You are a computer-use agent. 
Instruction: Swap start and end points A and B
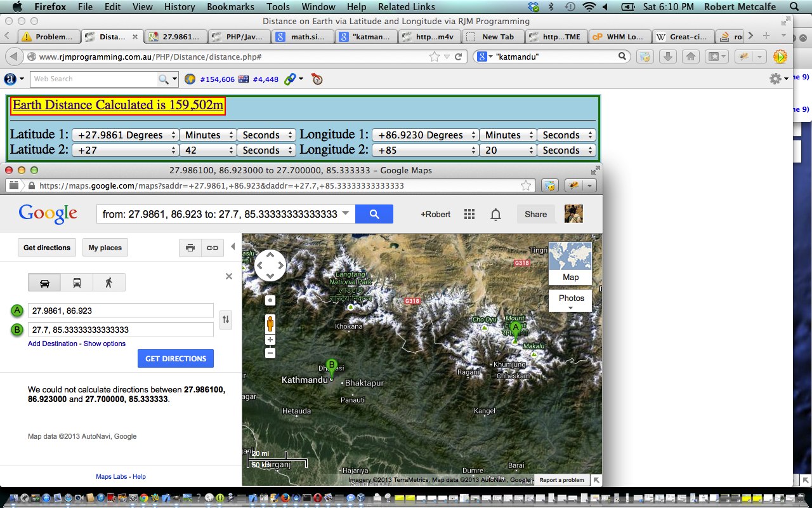[x=225, y=319]
